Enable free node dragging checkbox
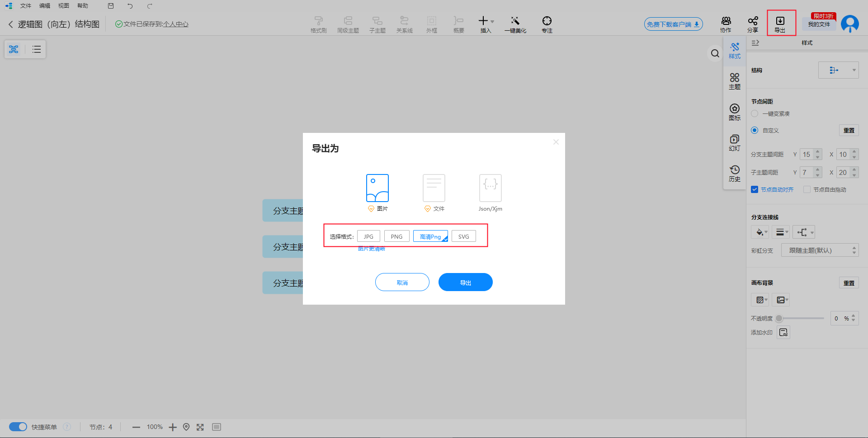868x438 pixels. point(807,189)
